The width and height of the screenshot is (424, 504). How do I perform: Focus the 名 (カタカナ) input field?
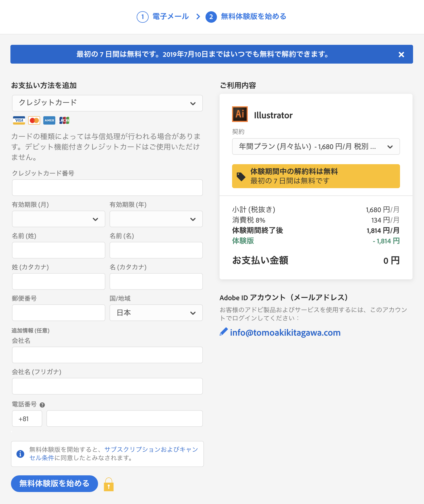click(x=156, y=281)
